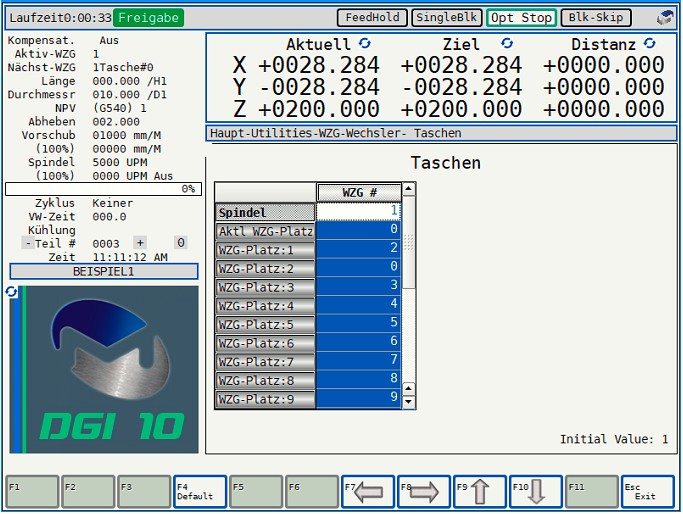Click the Spindel 5000 UPM value
Screen dimensions: 683x514
[x=120, y=162]
